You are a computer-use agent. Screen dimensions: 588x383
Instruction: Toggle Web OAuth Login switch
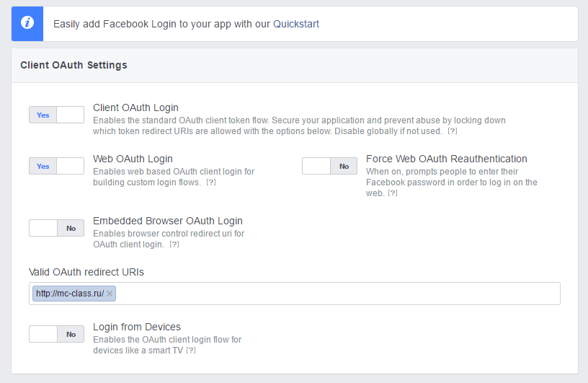(x=56, y=166)
